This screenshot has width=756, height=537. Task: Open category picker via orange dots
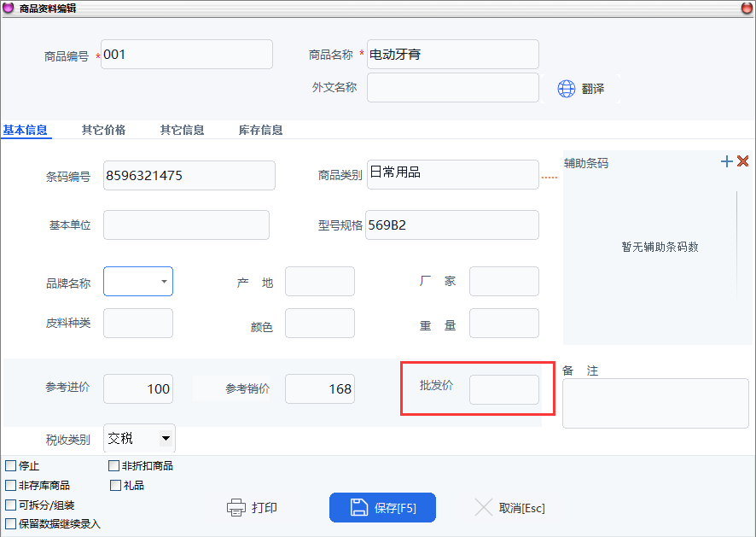(550, 178)
